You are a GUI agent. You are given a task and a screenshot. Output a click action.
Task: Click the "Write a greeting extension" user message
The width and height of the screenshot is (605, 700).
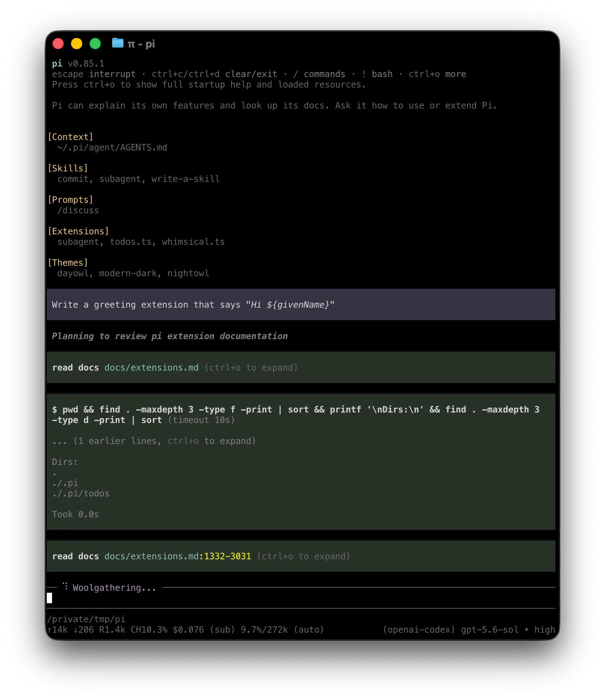coord(301,304)
